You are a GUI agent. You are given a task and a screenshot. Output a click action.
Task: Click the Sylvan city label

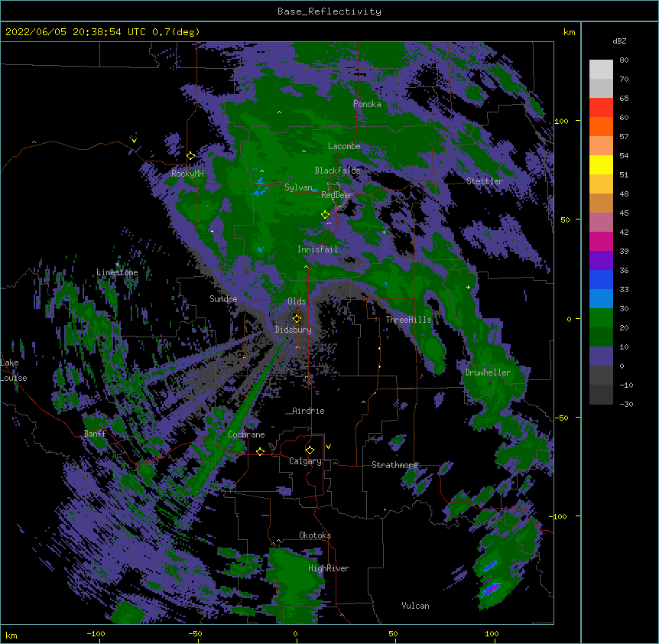tap(298, 187)
